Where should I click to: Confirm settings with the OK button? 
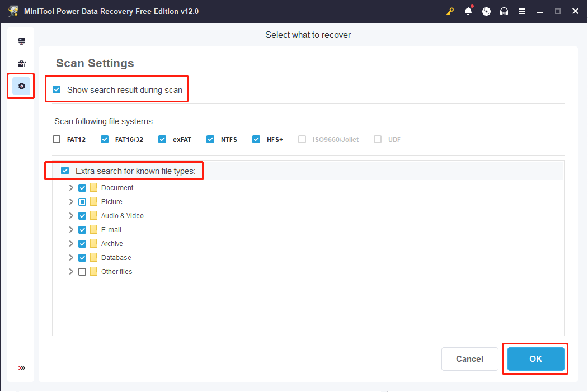[535, 358]
